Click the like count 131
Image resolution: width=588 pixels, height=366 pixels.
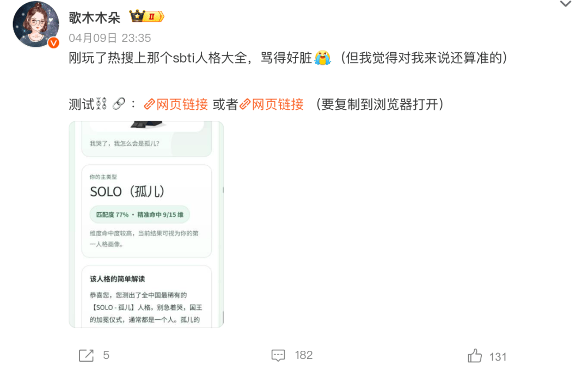tap(498, 357)
